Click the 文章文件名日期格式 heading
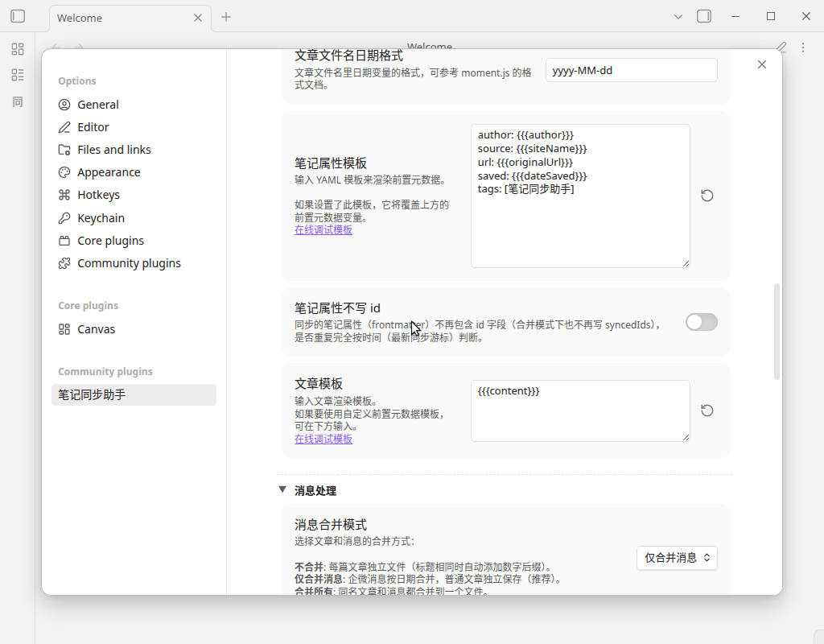Image resolution: width=824 pixels, height=644 pixels. (x=348, y=56)
